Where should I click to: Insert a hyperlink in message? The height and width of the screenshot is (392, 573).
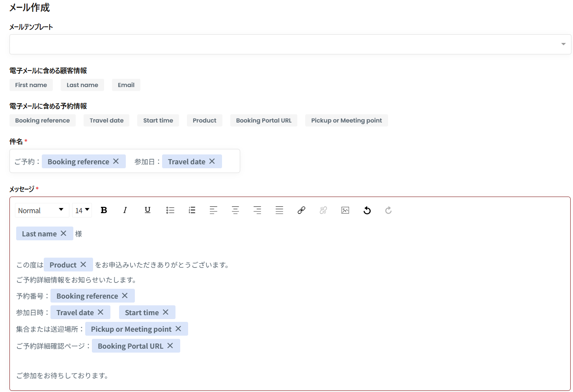[301, 210]
